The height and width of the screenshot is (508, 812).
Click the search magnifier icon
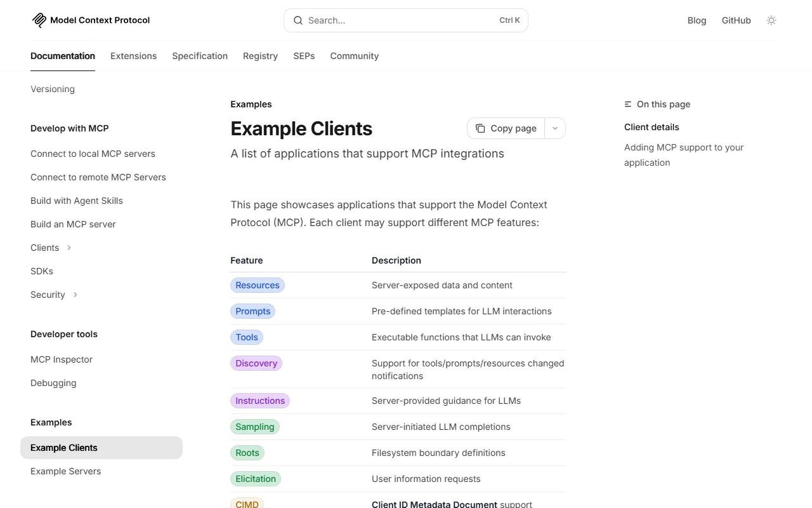pyautogui.click(x=298, y=20)
